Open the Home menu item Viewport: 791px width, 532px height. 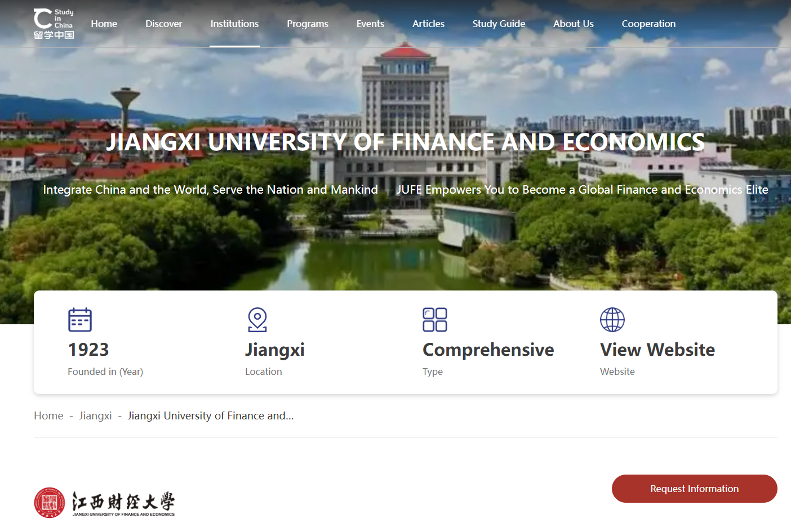tap(104, 24)
